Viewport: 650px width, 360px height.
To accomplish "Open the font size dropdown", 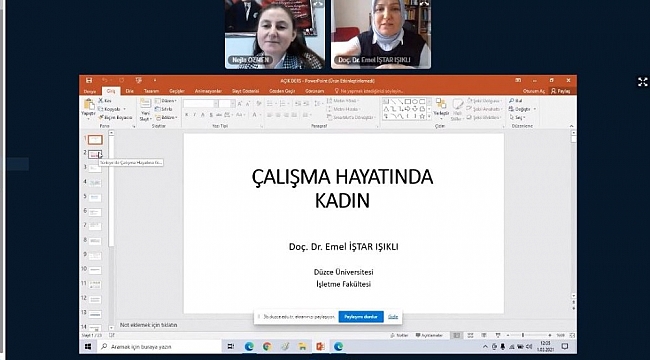I will (233, 104).
